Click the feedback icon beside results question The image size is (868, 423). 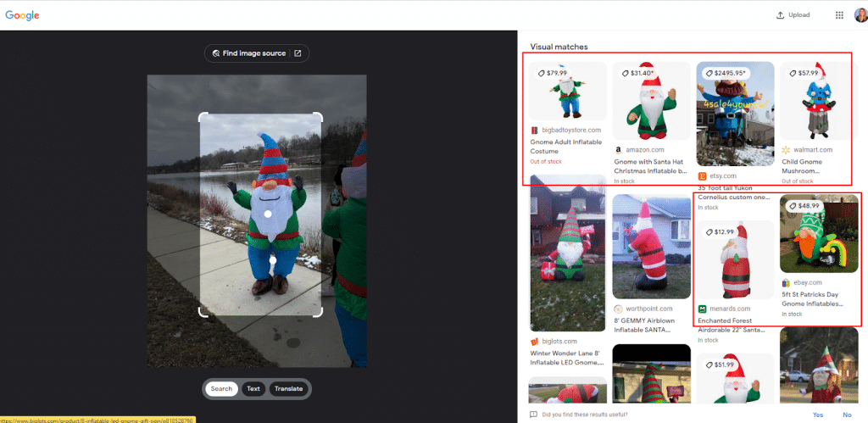coord(533,415)
